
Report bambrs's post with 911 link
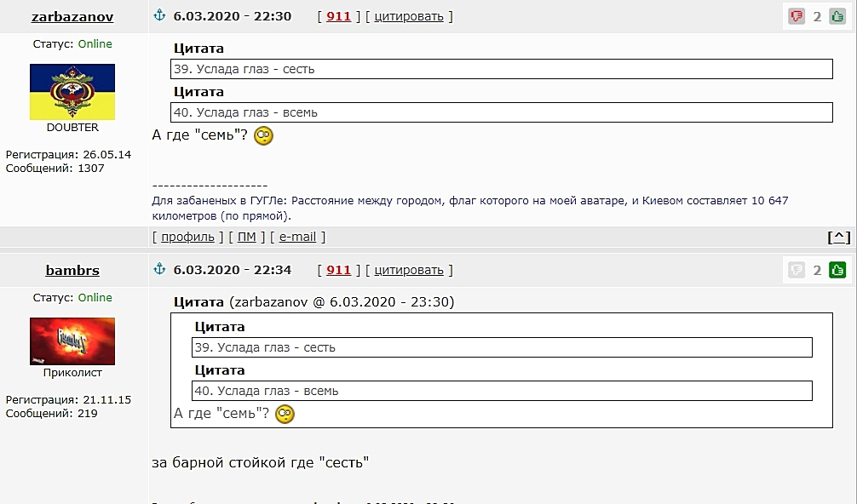(338, 270)
